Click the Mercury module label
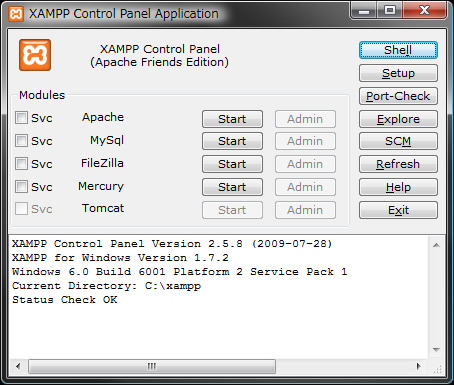 coord(101,186)
